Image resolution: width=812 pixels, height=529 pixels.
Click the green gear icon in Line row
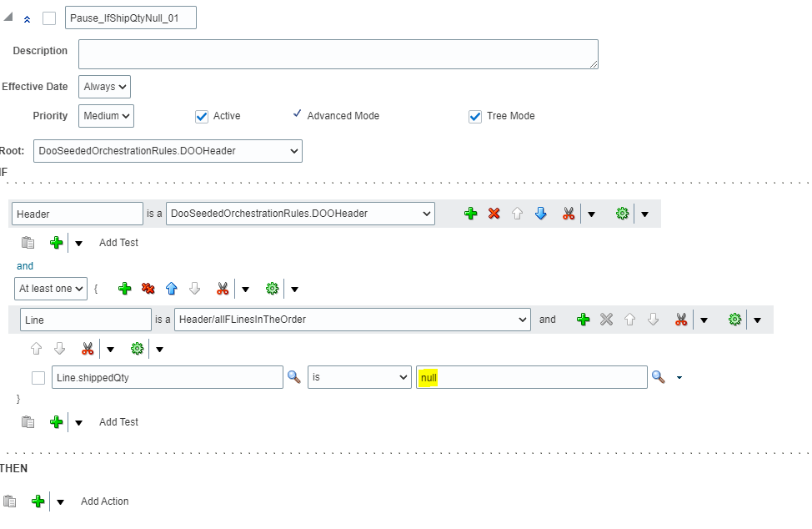coord(734,320)
